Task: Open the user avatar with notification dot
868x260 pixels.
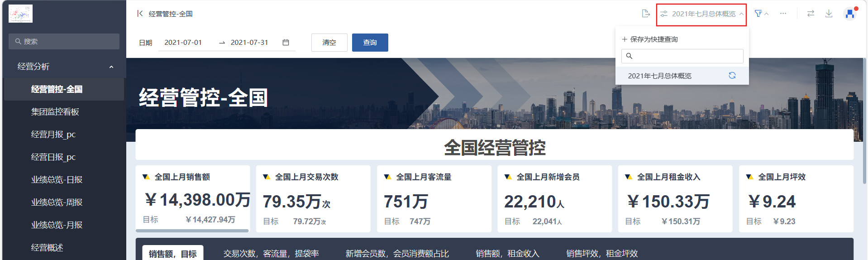Action: pyautogui.click(x=850, y=14)
